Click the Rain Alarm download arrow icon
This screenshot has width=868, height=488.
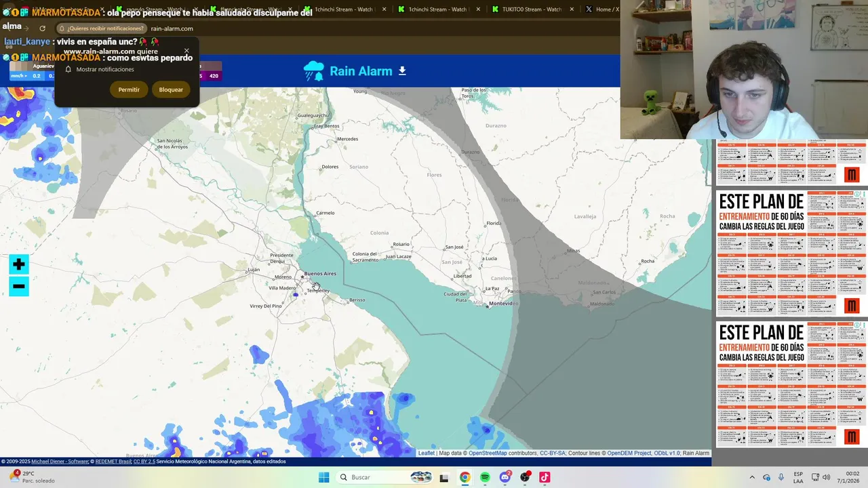click(x=402, y=71)
